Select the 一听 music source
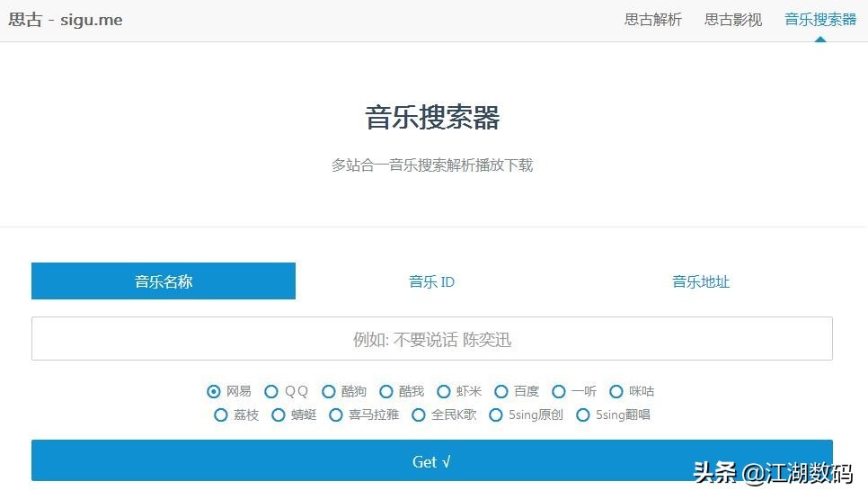 559,391
